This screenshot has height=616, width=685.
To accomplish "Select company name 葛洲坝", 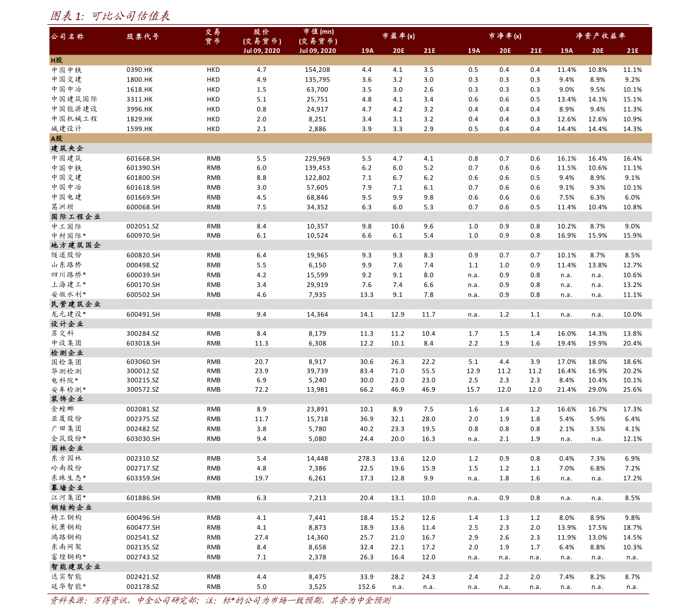I will tap(63, 207).
